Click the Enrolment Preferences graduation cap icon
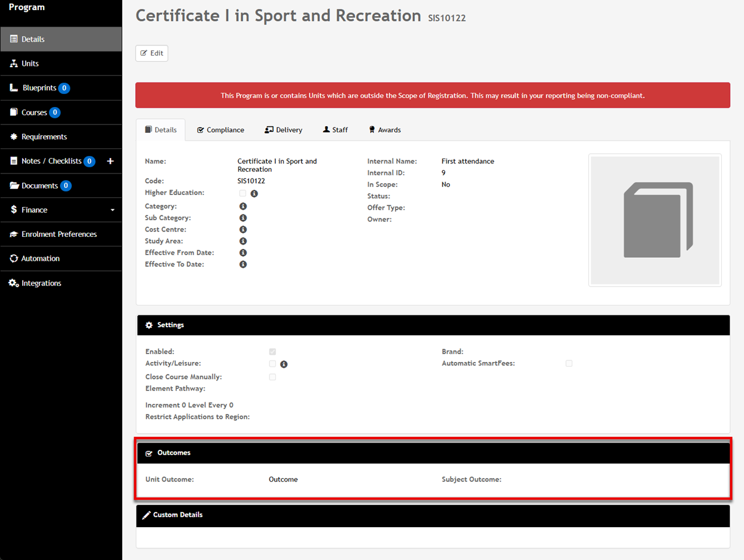This screenshot has height=560, width=744. coord(14,235)
